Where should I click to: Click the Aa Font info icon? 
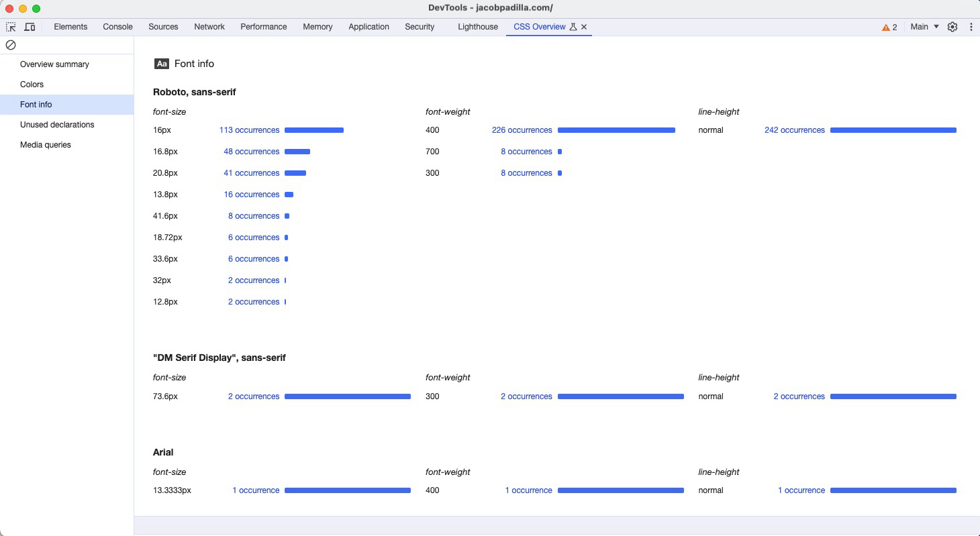coord(162,64)
